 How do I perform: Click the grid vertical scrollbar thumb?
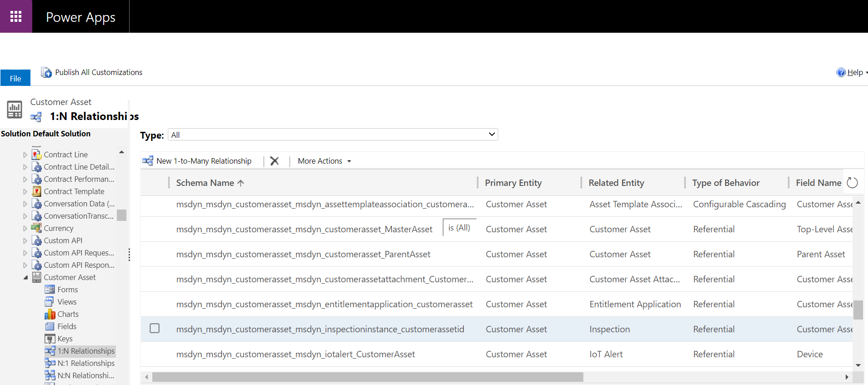pyautogui.click(x=858, y=310)
